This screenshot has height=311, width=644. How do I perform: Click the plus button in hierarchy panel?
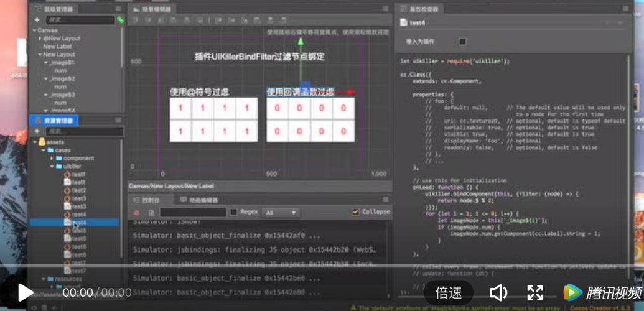click(37, 20)
